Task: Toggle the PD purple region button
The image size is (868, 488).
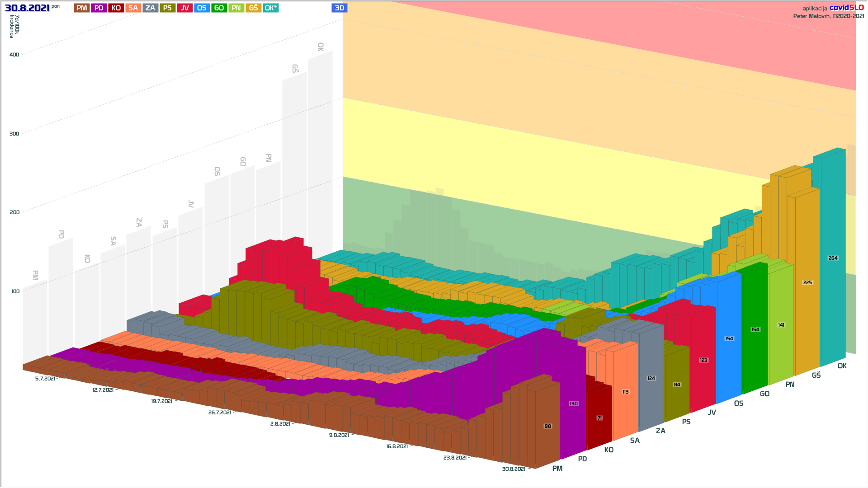Action: [99, 8]
